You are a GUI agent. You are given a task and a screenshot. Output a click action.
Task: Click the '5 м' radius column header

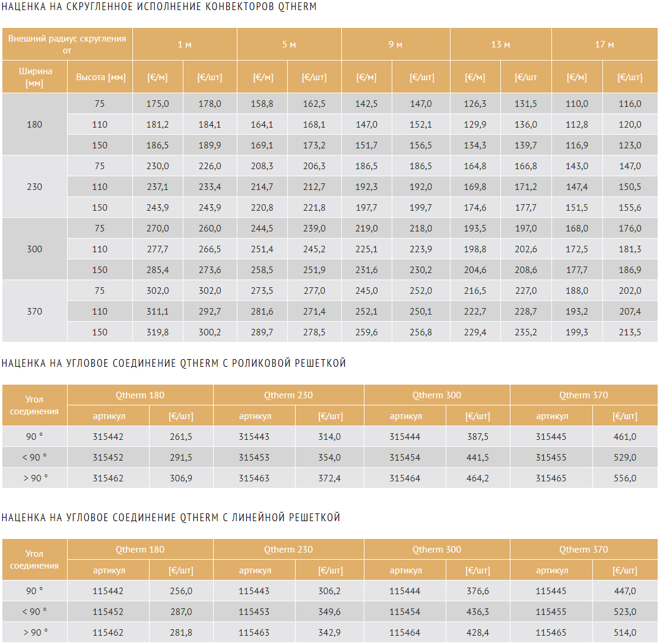tap(289, 44)
